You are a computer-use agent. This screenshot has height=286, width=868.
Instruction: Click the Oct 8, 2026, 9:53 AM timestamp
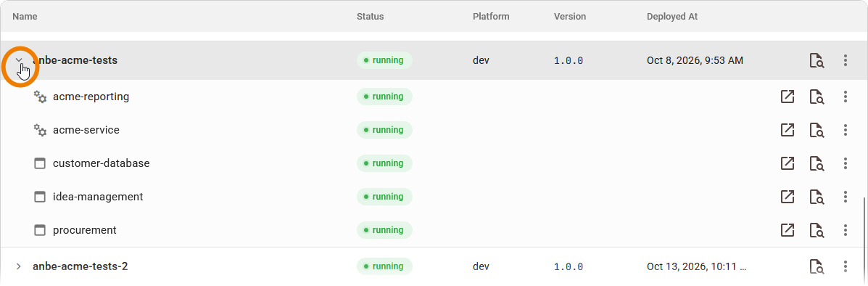[x=695, y=60]
